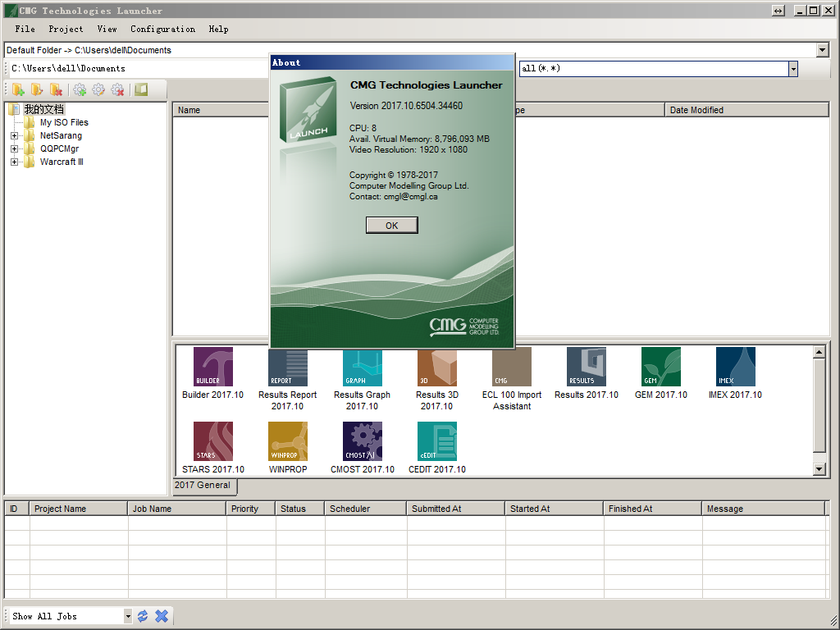This screenshot has width=840, height=630.
Task: Click the Finished At column header
Action: click(x=653, y=509)
